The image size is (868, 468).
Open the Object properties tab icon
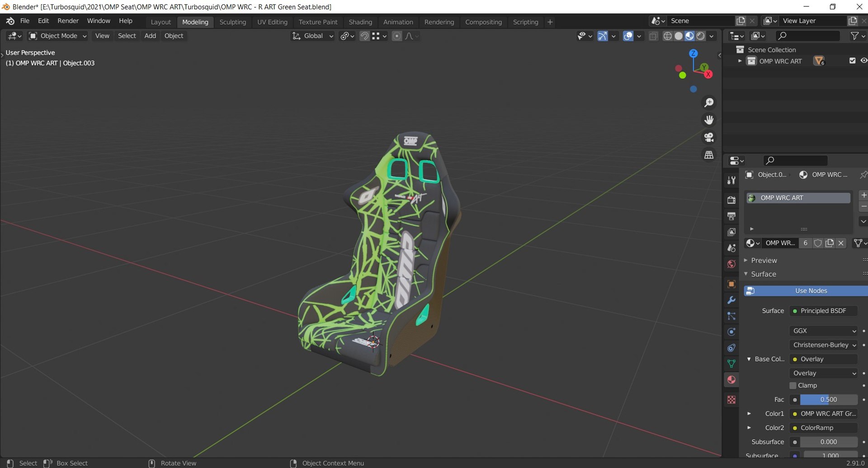pos(731,284)
